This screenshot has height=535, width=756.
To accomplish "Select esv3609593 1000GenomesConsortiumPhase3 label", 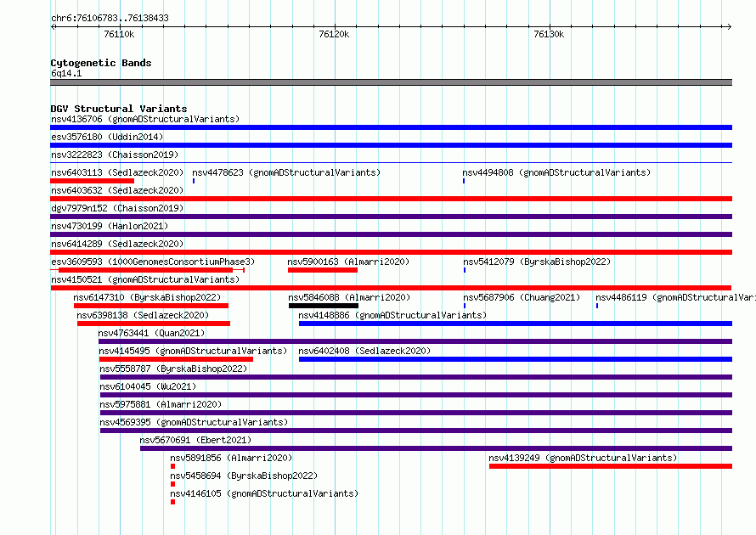I will point(153,262).
